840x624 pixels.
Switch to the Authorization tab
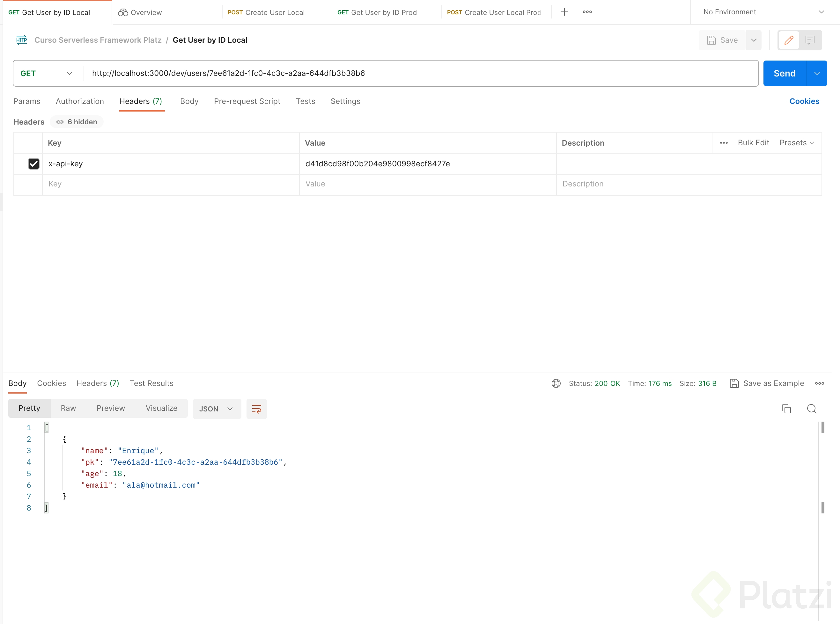click(80, 101)
